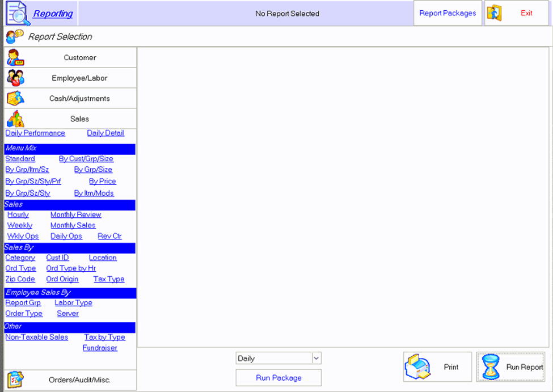Open the Ord Type by Hr report
Viewport: 553px width, 392px height.
click(x=71, y=268)
